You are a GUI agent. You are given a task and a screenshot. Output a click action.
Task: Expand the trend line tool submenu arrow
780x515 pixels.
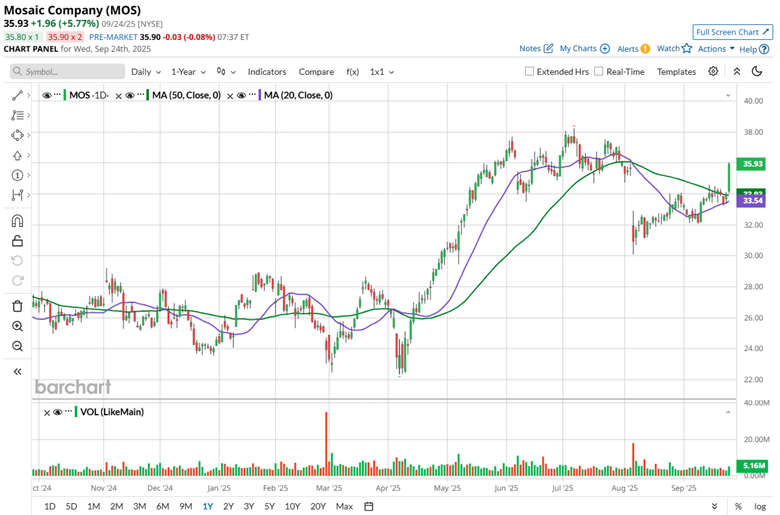(x=29, y=95)
